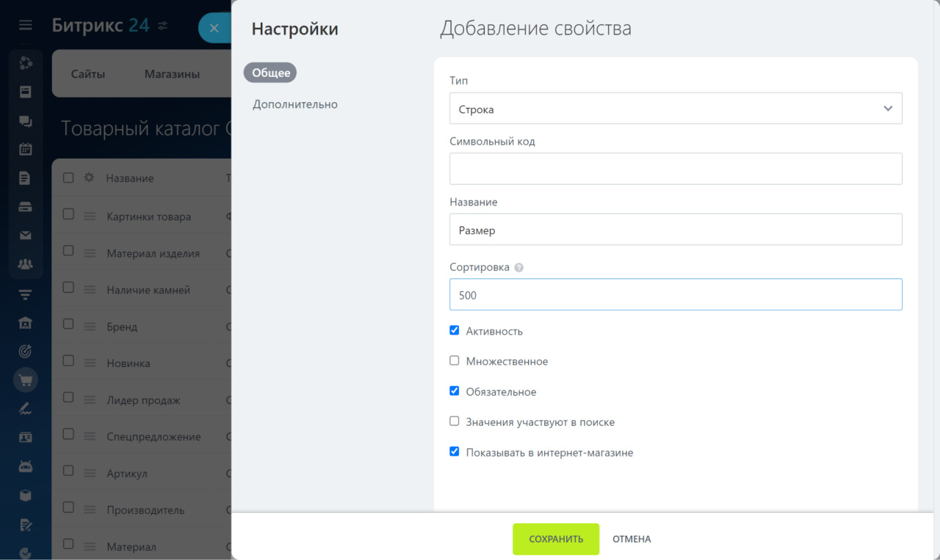Viewport: 940px width, 560px height.
Task: Switch to Дополнительно settings tab
Action: [x=295, y=104]
